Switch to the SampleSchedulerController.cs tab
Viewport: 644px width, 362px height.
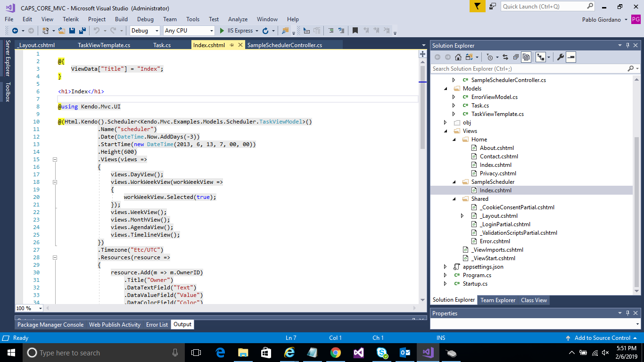coord(284,45)
